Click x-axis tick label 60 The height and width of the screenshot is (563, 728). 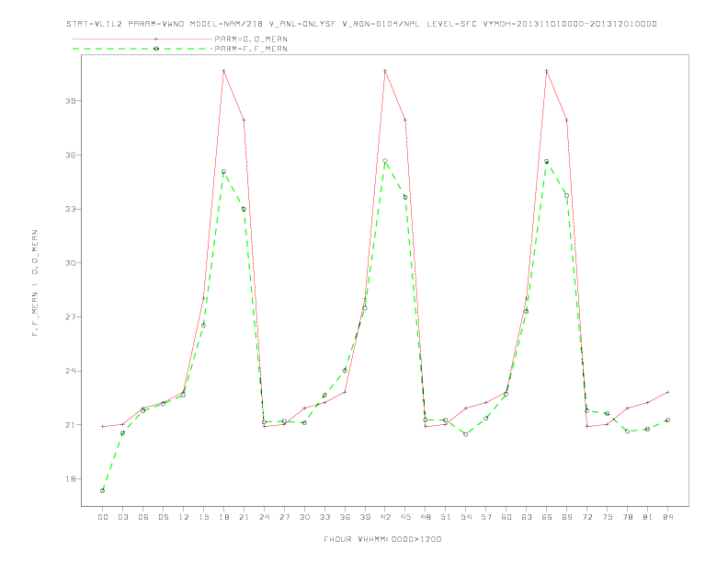pos(506,517)
